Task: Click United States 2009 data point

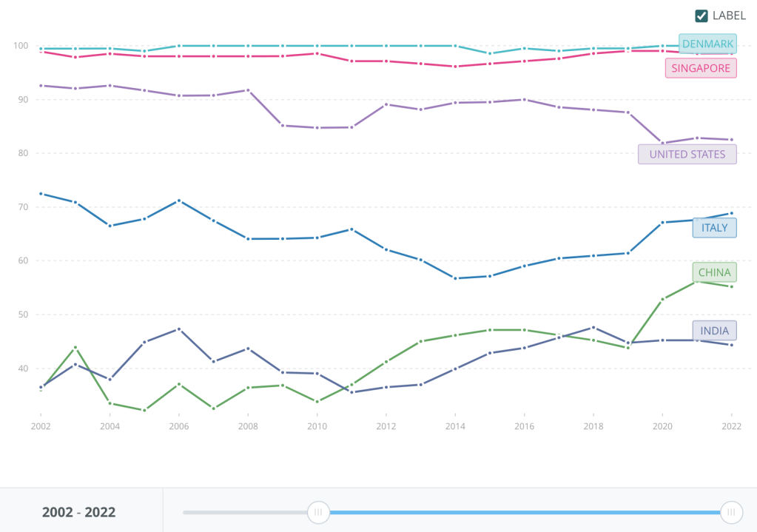Action: pos(283,125)
